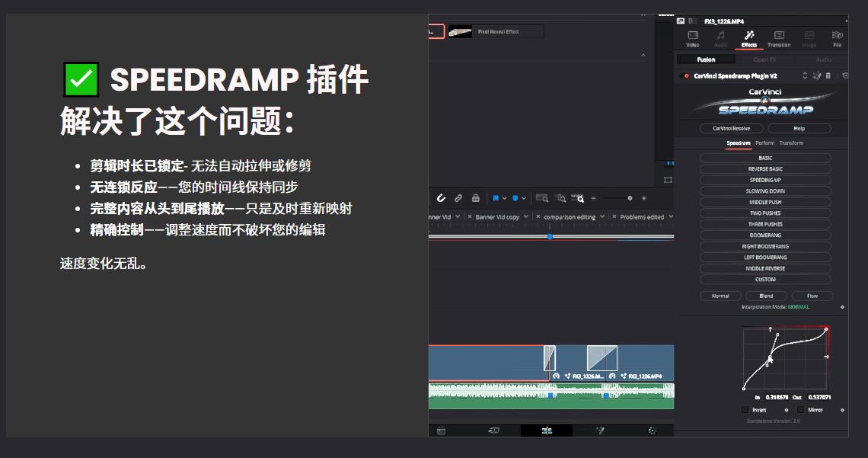The width and height of the screenshot is (868, 458).
Task: Enable the Invert checkbox
Action: point(745,410)
